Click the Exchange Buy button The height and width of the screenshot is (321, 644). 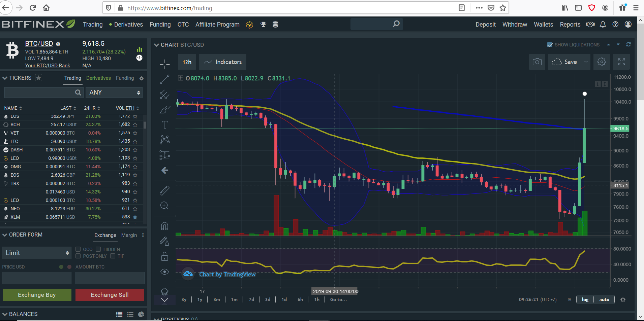(x=37, y=295)
